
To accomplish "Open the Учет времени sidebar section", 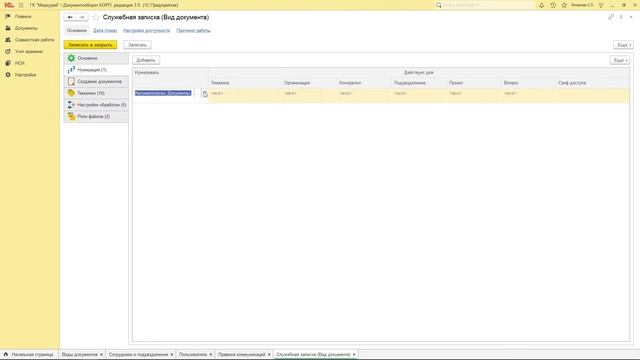I will (29, 51).
